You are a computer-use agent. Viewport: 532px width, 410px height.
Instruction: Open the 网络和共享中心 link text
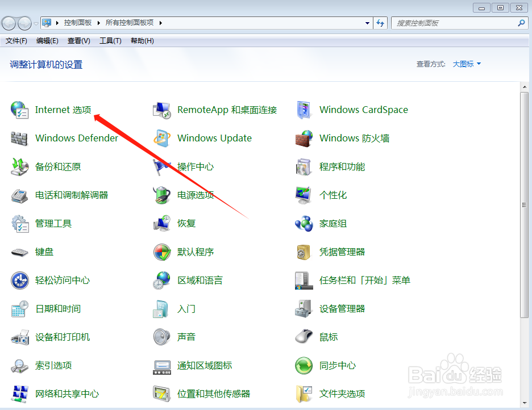point(67,394)
